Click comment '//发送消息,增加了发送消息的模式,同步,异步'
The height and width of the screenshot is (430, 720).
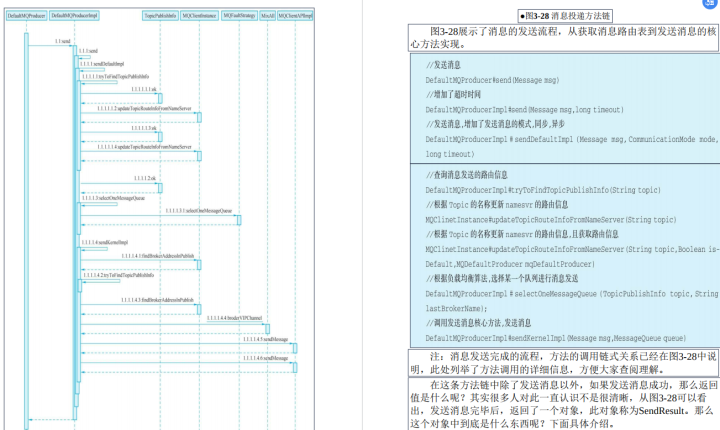[495, 124]
